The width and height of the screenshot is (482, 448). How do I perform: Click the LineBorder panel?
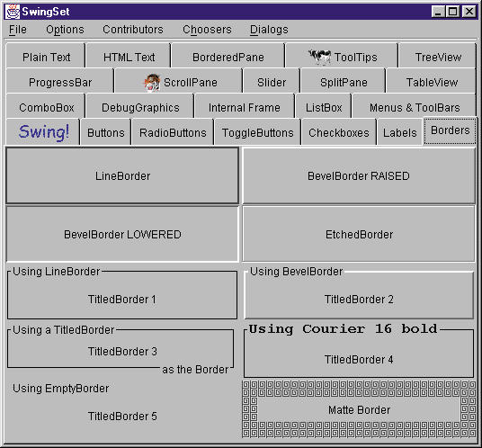click(x=122, y=175)
